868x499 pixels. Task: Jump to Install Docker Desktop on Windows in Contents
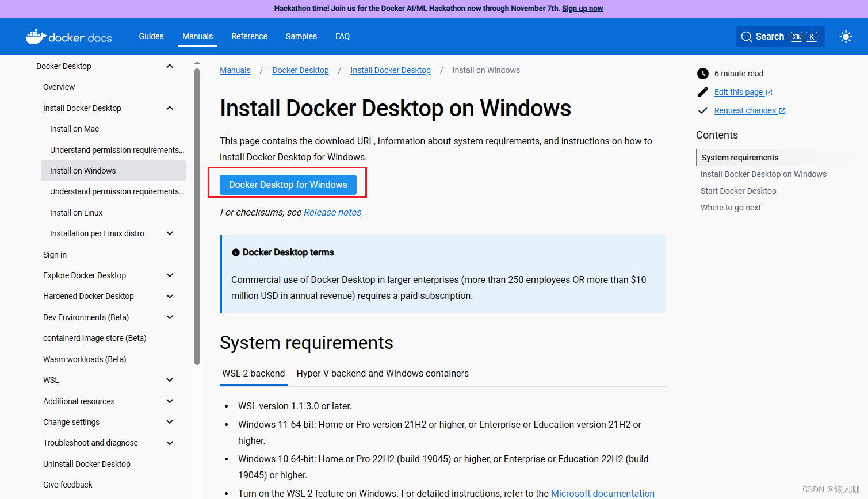(763, 174)
